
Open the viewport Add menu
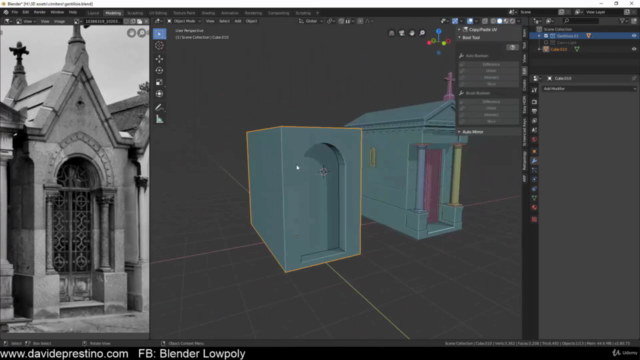click(x=238, y=21)
